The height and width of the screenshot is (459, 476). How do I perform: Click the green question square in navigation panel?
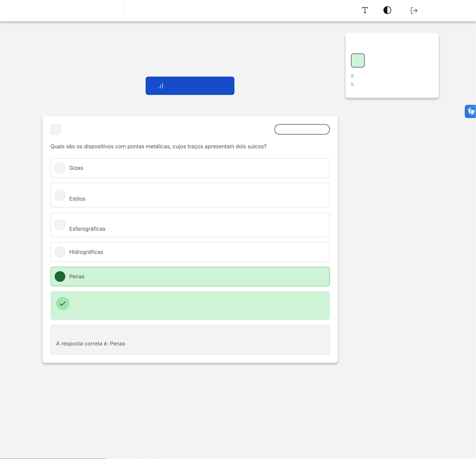358,60
